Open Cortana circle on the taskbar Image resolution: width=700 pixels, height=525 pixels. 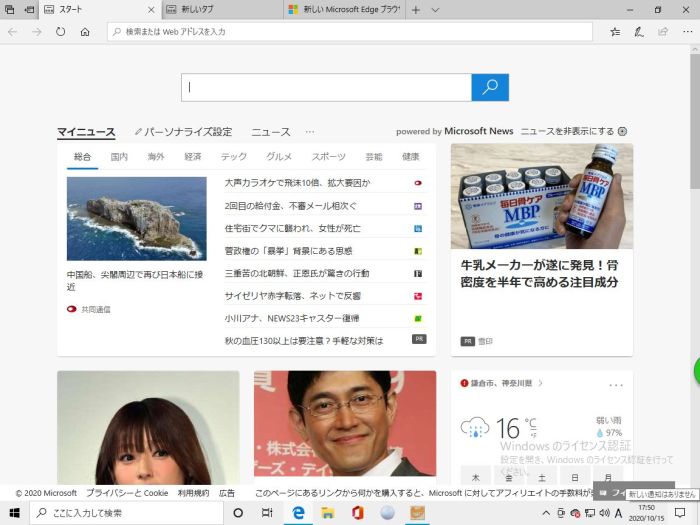[239, 513]
